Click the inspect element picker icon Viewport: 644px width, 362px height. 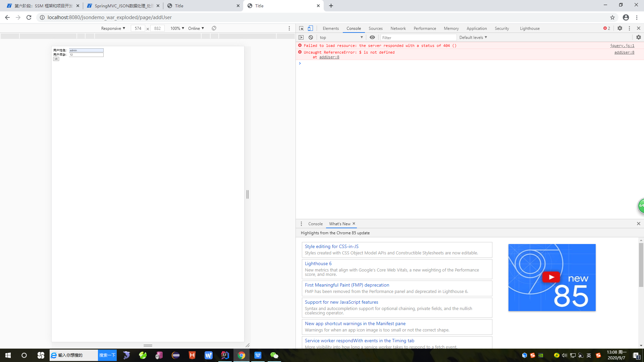(301, 28)
